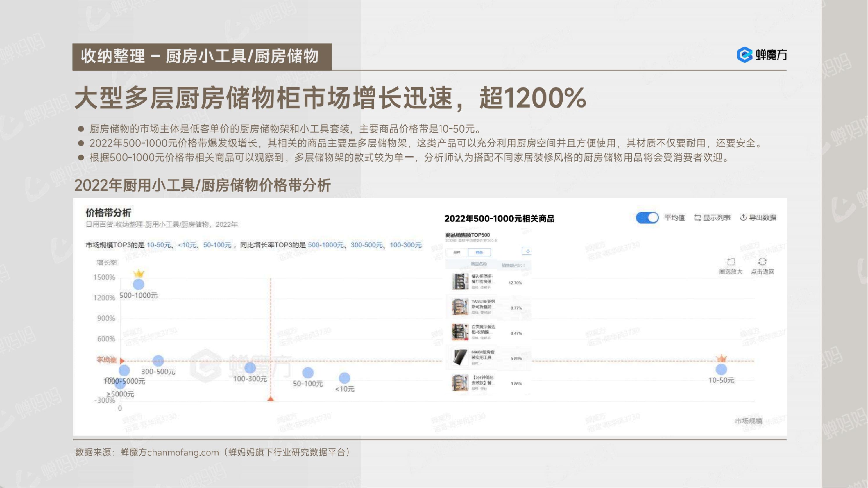The width and height of the screenshot is (868, 488).
Task: Click the 点击返回 reset refresh icon
Action: click(x=763, y=262)
